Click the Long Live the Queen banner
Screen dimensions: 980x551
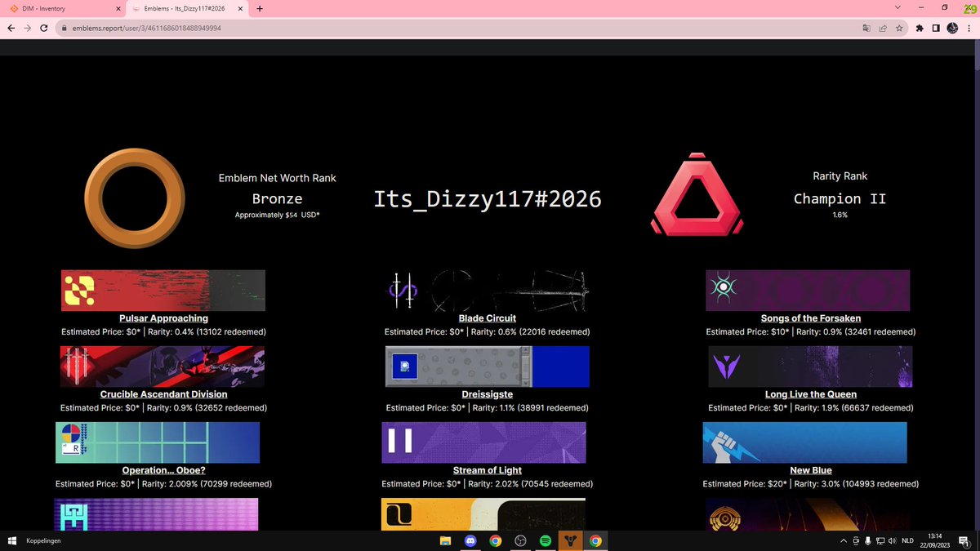point(810,367)
